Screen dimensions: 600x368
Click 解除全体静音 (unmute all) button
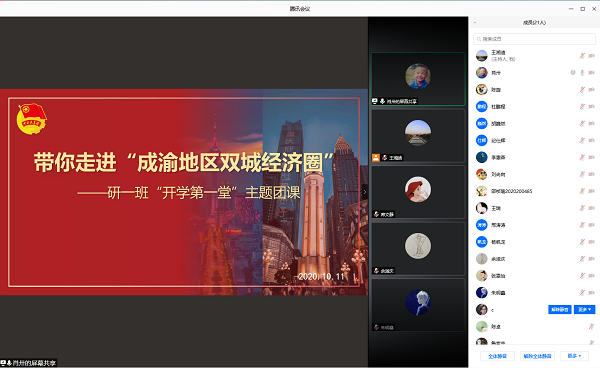point(537,356)
